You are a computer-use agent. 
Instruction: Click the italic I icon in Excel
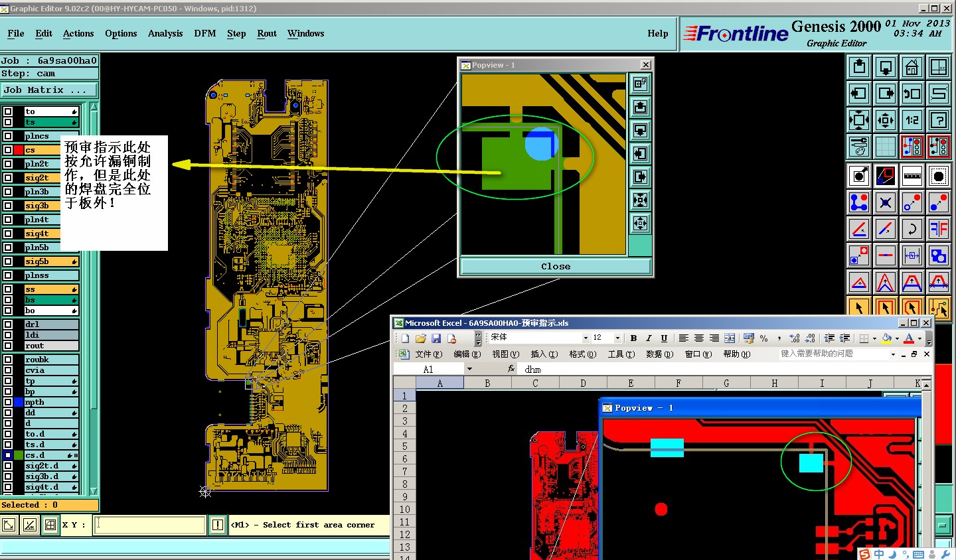click(649, 338)
